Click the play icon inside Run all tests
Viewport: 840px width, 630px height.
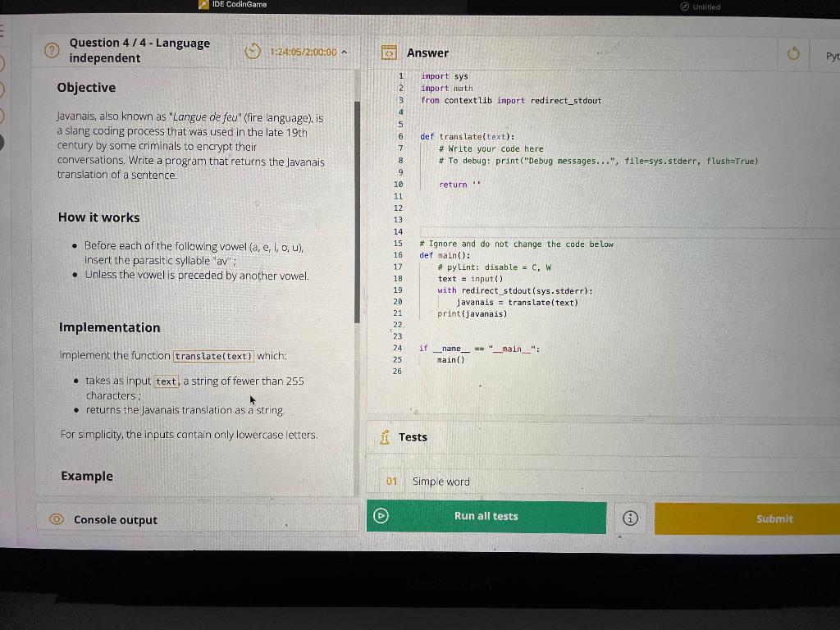381,517
